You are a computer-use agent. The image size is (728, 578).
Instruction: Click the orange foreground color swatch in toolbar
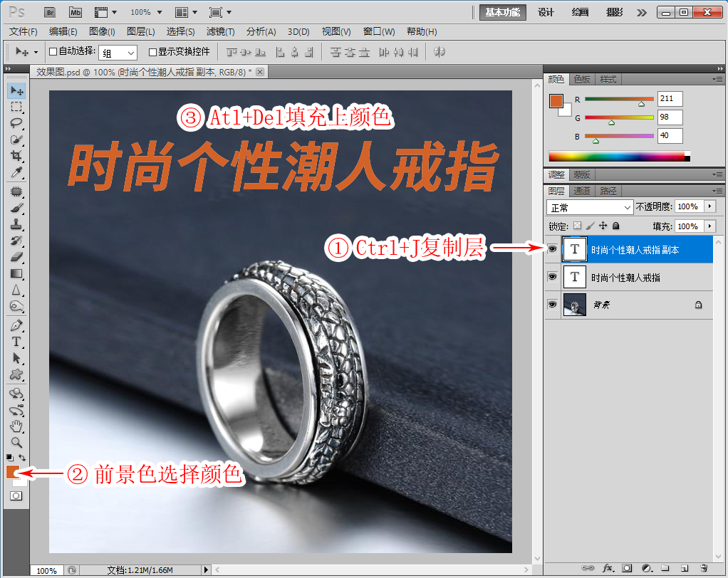coord(14,472)
